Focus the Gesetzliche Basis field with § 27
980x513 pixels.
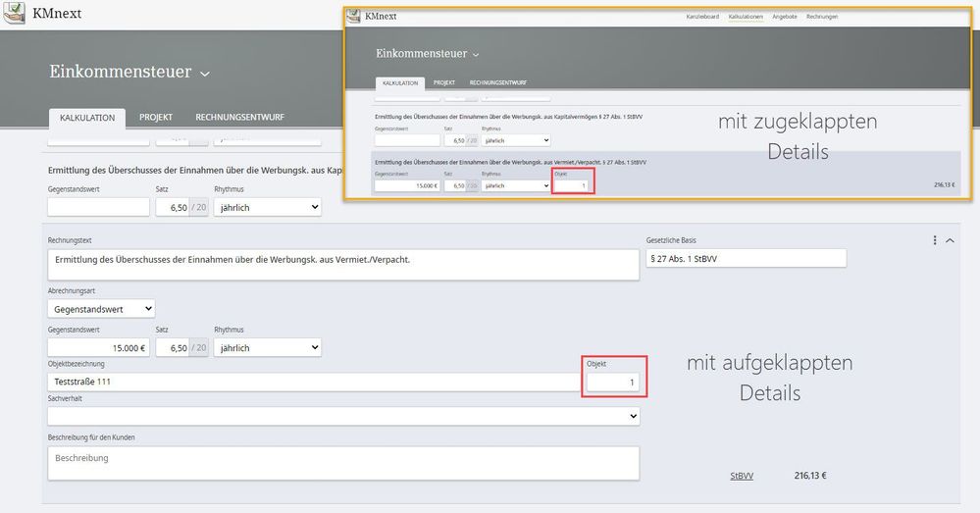click(745, 258)
